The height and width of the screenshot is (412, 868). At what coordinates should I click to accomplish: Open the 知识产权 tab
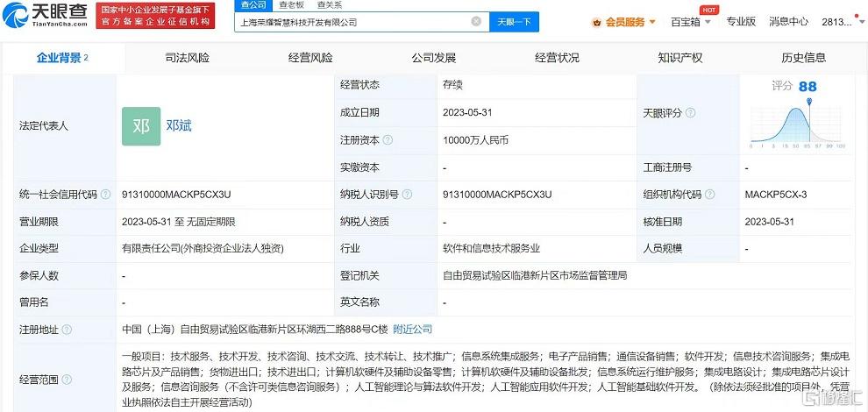coord(680,58)
